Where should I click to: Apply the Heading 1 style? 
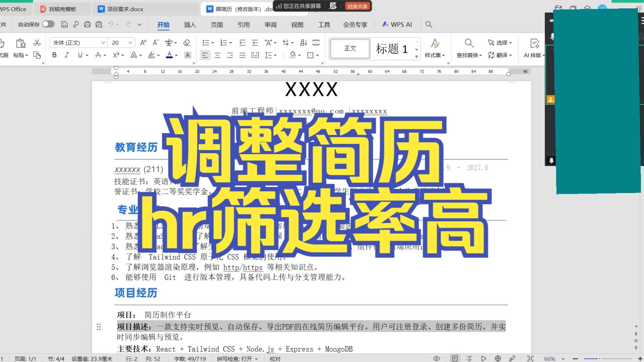click(x=391, y=49)
